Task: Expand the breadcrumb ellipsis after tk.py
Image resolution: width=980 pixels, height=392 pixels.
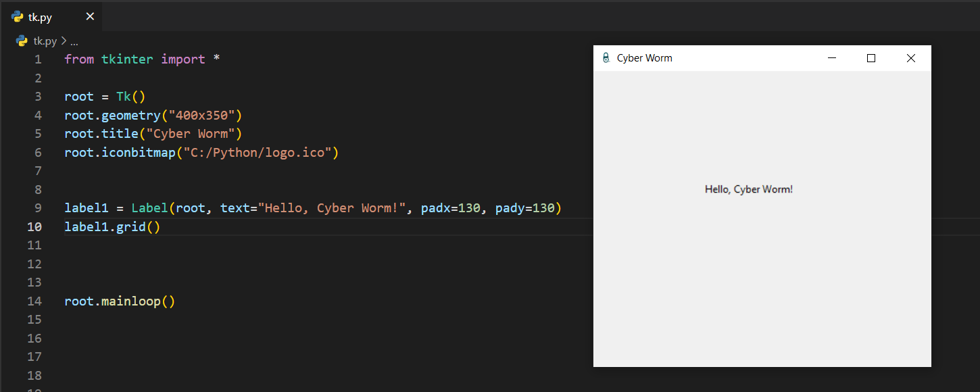Action: [x=74, y=41]
